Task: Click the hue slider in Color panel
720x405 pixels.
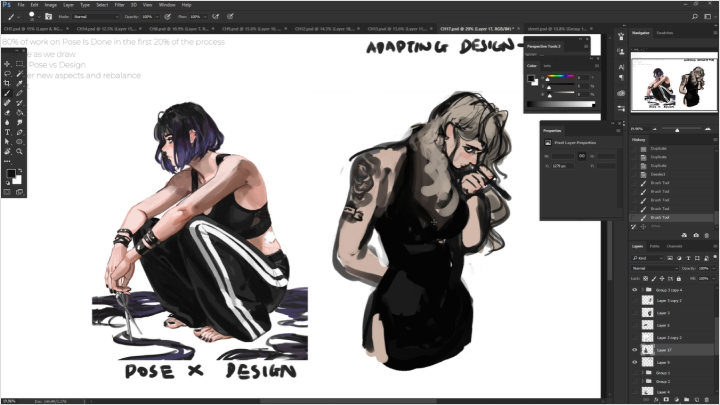Action: (x=561, y=76)
